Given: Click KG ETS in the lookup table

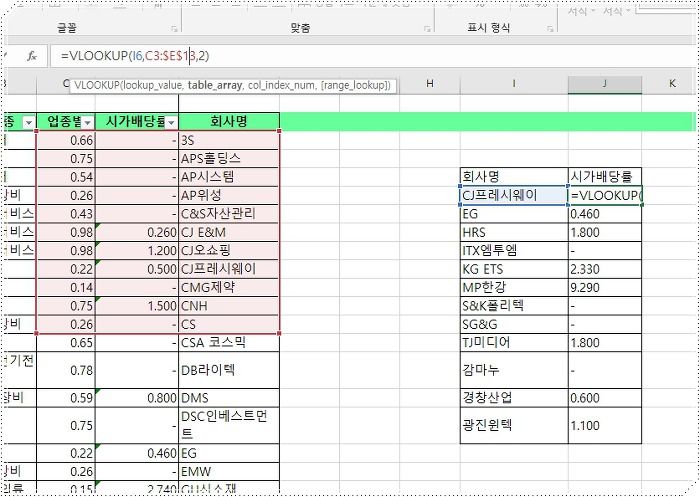Looking at the screenshot, I should pyautogui.click(x=514, y=269).
